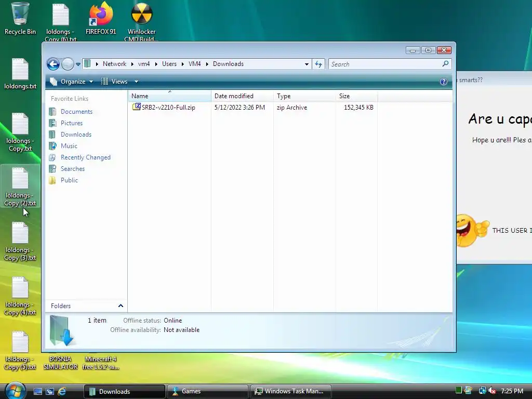
Task: Open Searches in Favorite Links
Action: (73, 169)
